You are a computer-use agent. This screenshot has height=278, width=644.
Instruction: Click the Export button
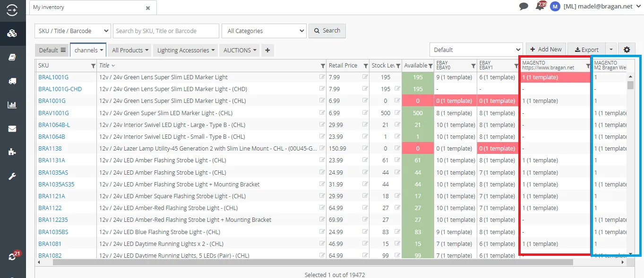(586, 50)
